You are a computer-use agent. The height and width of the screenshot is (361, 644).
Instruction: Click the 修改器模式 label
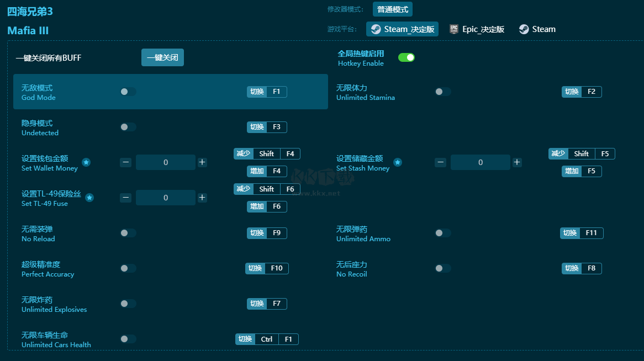[345, 9]
